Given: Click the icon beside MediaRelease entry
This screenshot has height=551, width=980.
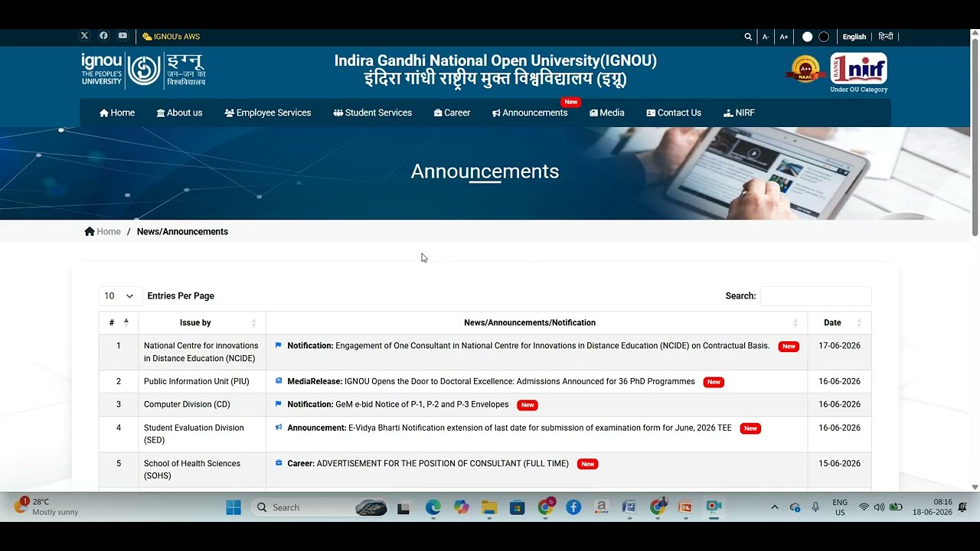Looking at the screenshot, I should (x=279, y=380).
